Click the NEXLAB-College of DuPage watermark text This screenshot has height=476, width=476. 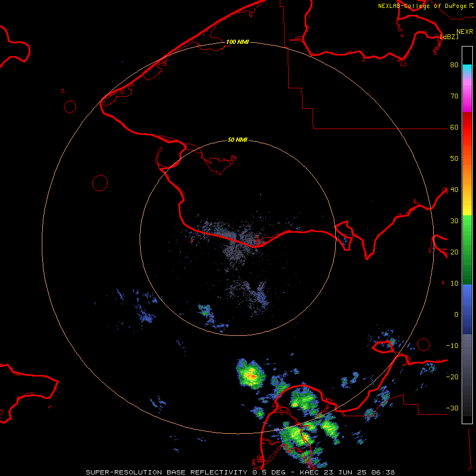coord(423,6)
